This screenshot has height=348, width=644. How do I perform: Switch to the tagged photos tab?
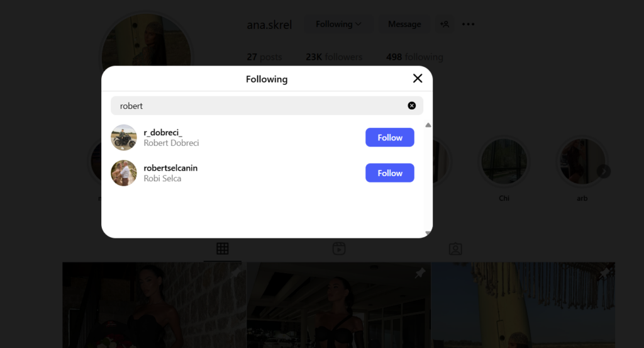coord(455,249)
